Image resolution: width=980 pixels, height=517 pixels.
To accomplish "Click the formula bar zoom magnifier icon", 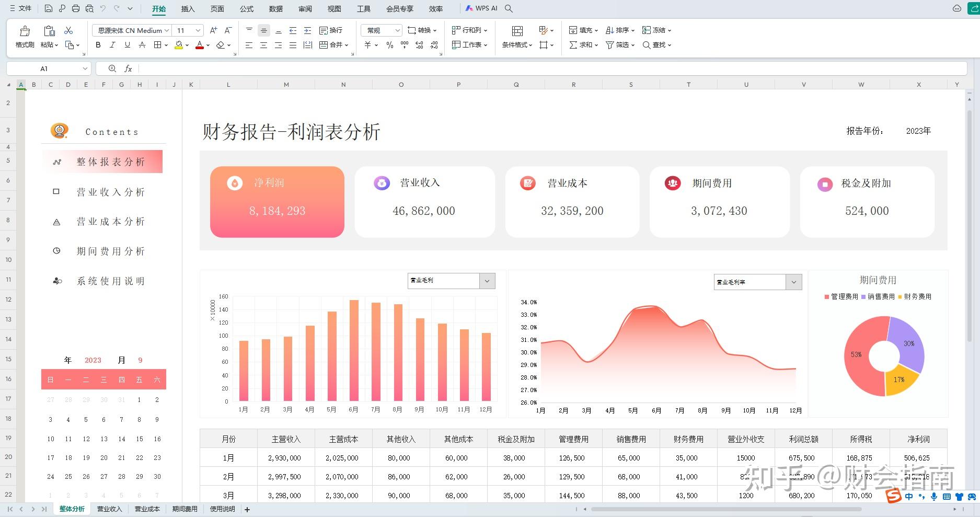I will click(x=112, y=68).
